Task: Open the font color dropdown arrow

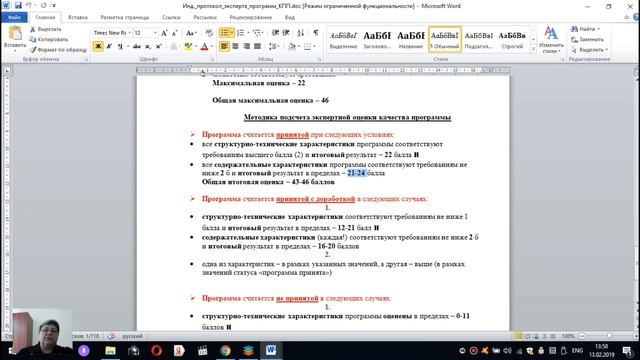Action: coord(211,47)
